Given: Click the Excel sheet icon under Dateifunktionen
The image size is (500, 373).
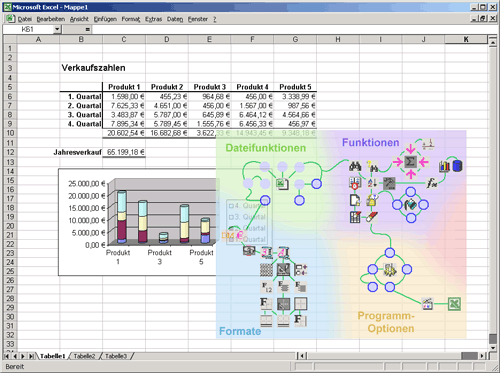Looking at the screenshot, I should tap(282, 184).
